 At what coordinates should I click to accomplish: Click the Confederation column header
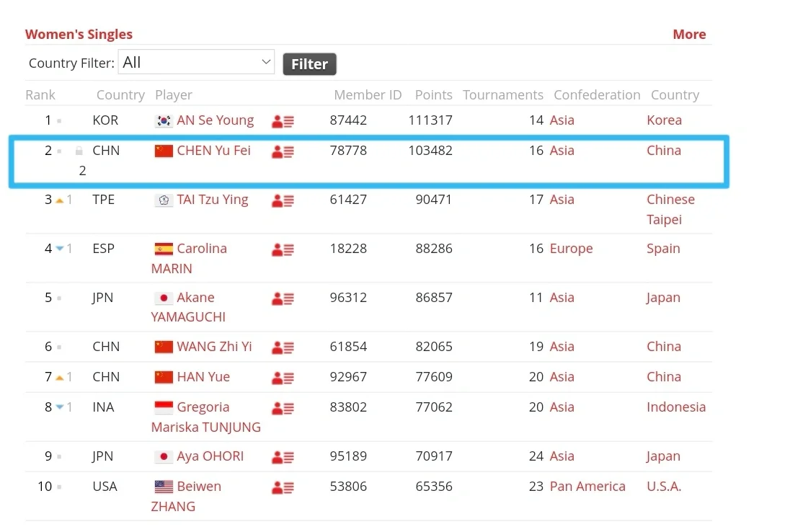(597, 94)
